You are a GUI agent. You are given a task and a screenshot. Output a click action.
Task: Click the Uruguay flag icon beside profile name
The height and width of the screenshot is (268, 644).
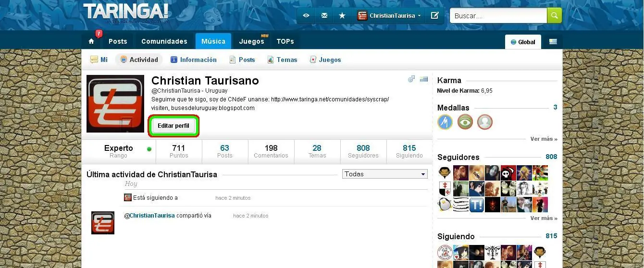tap(423, 79)
